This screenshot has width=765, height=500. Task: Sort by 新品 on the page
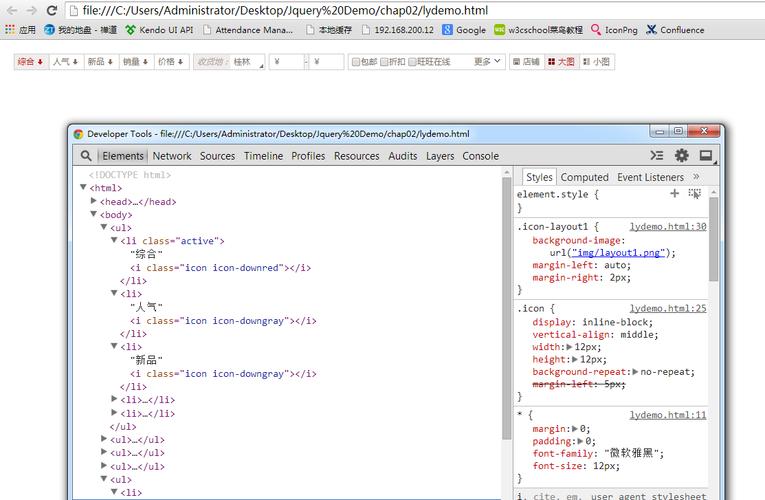(101, 61)
